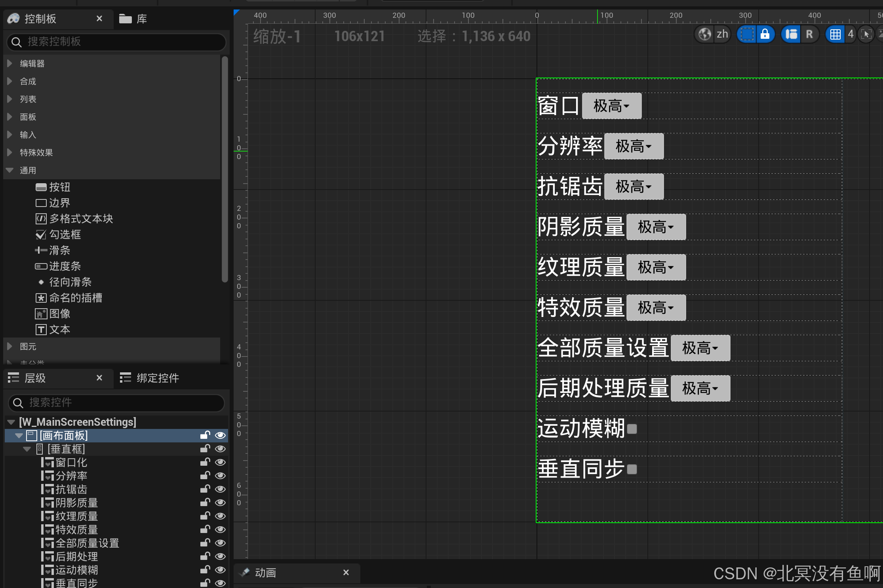Check the 垂直同步 checkbox in canvas
This screenshot has width=883, height=588.
(x=632, y=469)
